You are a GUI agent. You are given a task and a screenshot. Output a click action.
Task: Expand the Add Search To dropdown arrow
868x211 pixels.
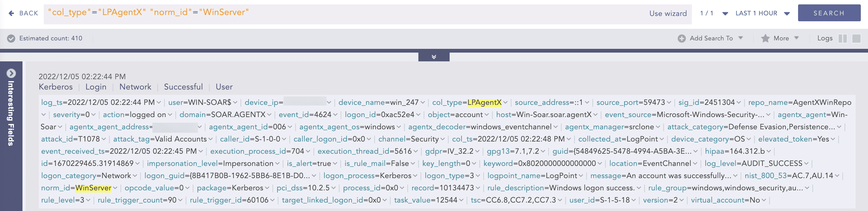tap(741, 38)
